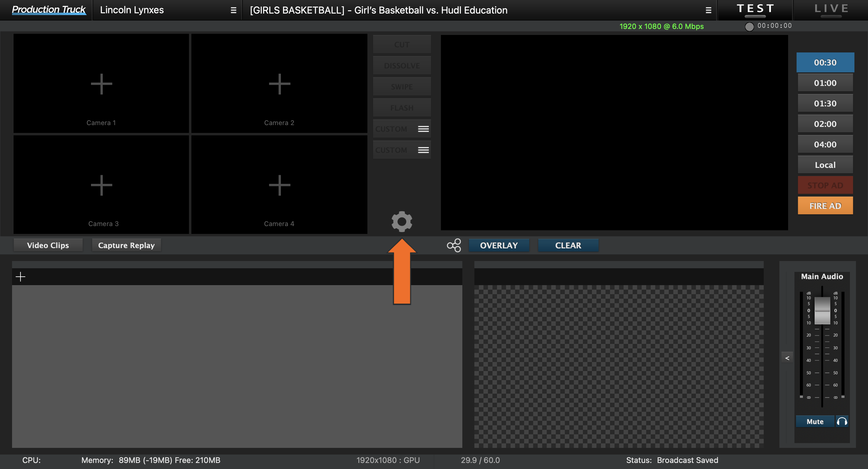868x469 pixels.
Task: Open the settings gear between panels
Action: 402,222
